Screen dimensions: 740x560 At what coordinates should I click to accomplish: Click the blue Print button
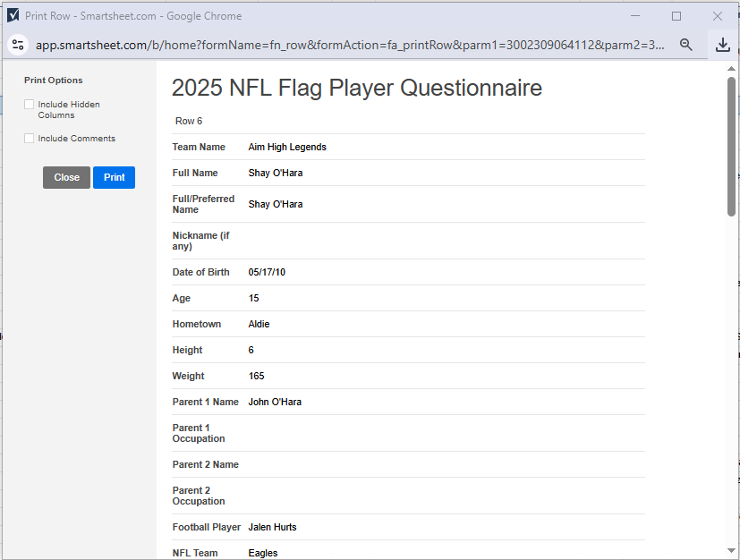pyautogui.click(x=115, y=177)
